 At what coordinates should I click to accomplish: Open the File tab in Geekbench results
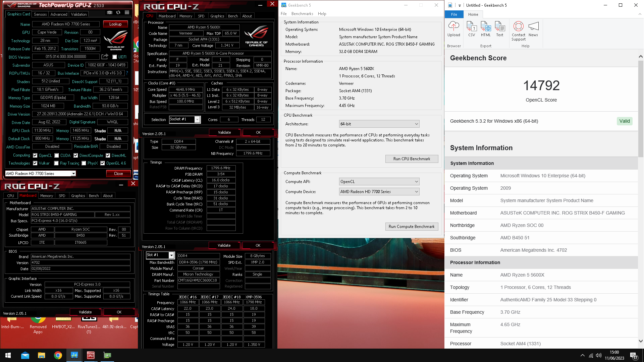point(454,14)
